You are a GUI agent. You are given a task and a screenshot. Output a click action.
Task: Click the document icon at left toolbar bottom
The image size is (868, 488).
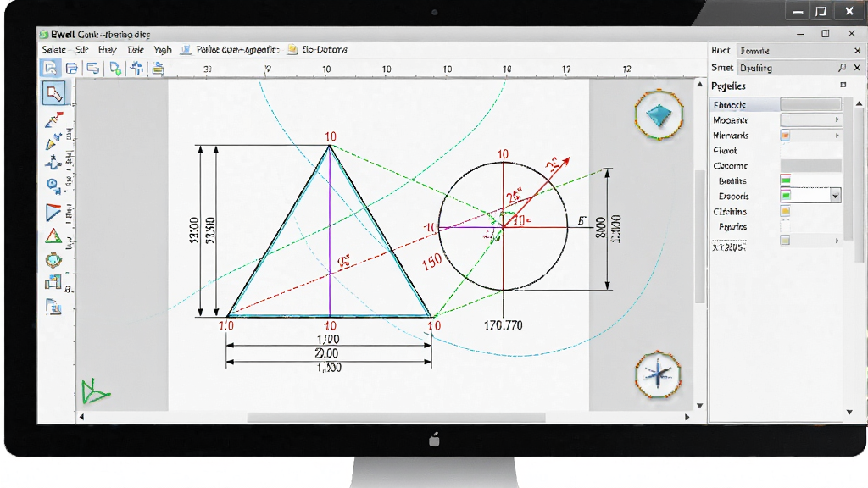[53, 306]
